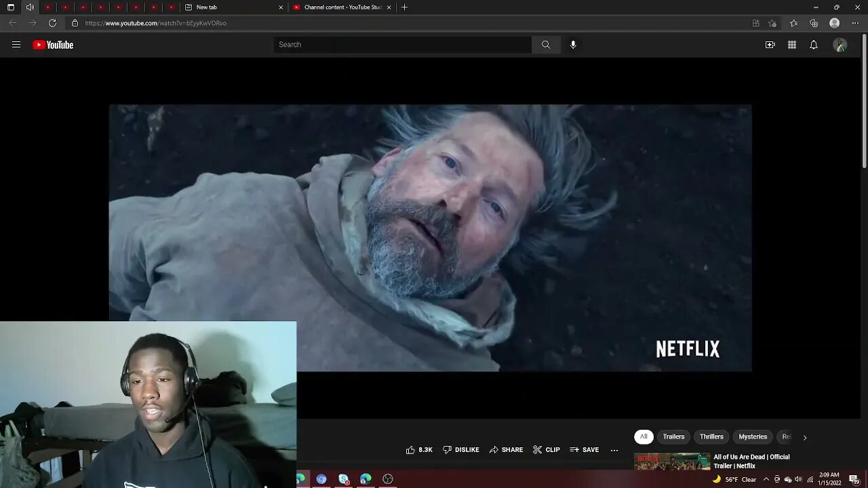868x488 pixels.
Task: Show hidden system tray icons
Action: coord(766,479)
